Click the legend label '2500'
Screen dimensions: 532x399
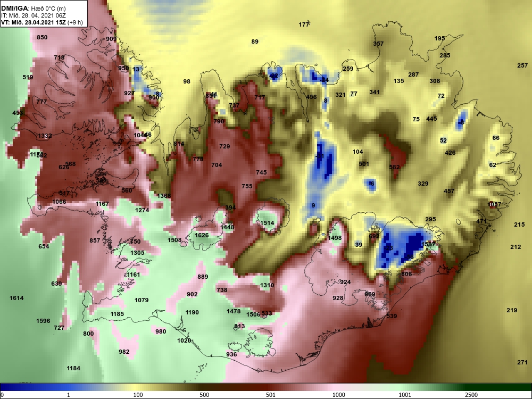(471, 395)
